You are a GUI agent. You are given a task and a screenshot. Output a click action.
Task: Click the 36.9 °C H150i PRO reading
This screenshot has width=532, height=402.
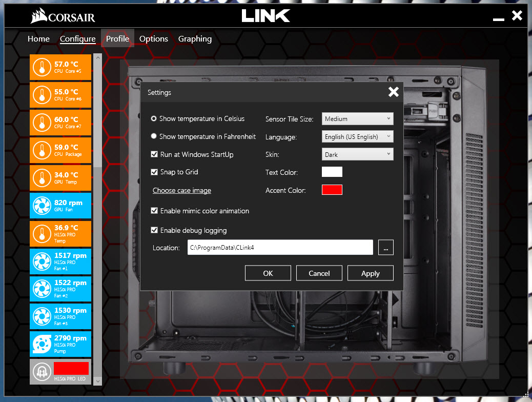(66, 228)
